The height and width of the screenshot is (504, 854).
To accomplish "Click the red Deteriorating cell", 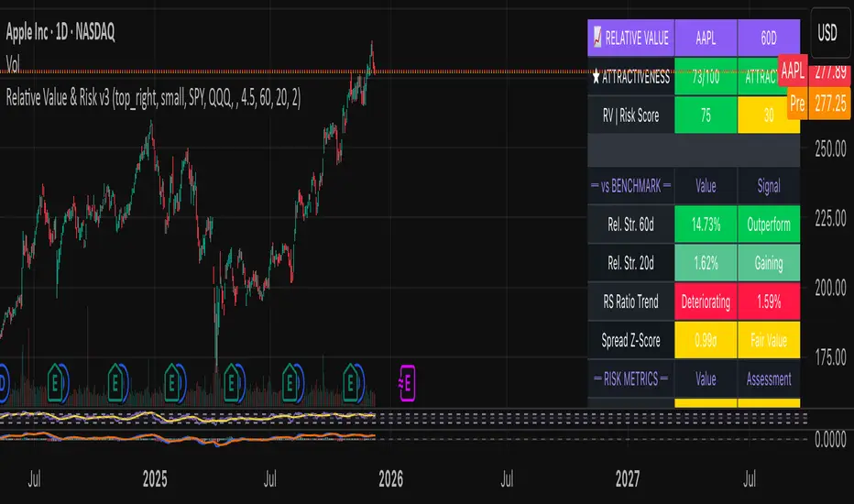I will pyautogui.click(x=706, y=301).
